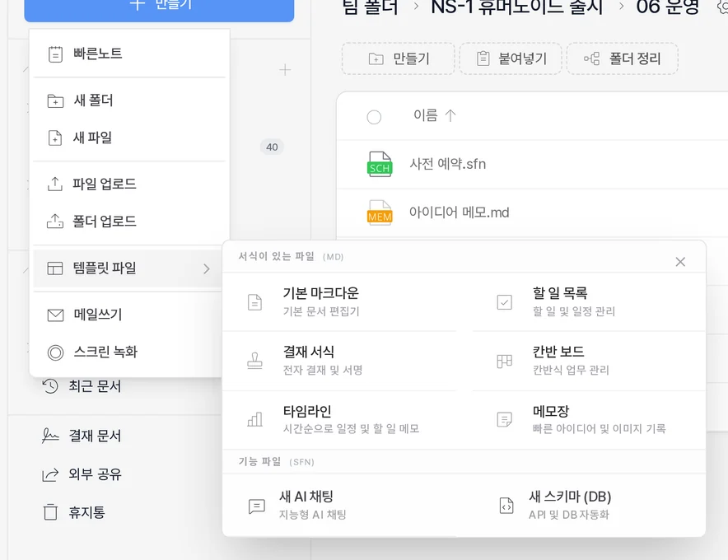Choose 메모장 template
The width and height of the screenshot is (728, 560).
[589, 420]
